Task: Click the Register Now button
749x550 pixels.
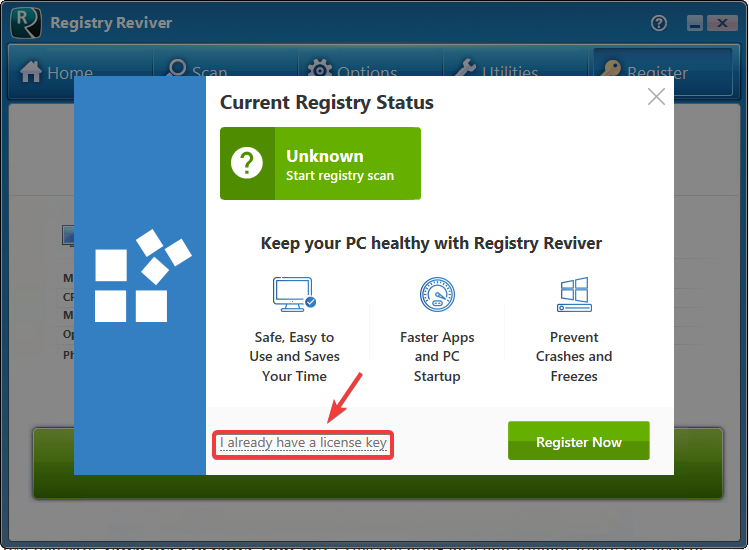Action: pos(578,441)
